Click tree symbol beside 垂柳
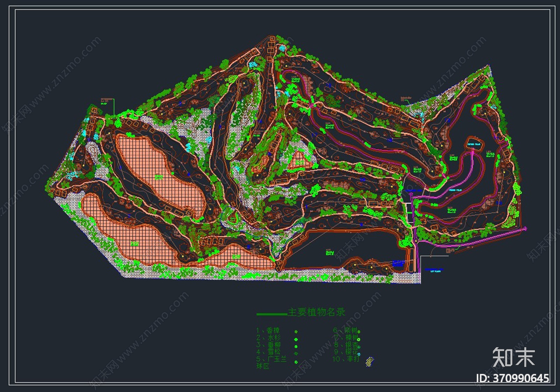 pos(296,347)
